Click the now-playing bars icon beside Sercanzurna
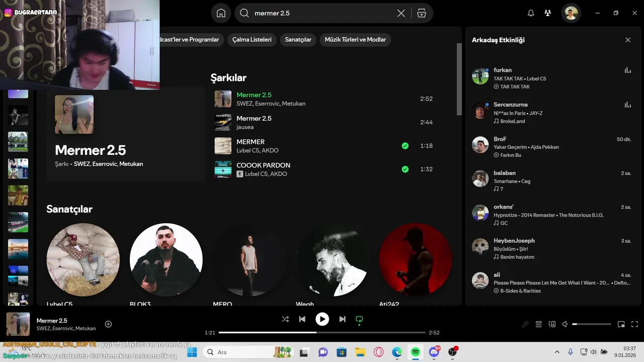 627,105
